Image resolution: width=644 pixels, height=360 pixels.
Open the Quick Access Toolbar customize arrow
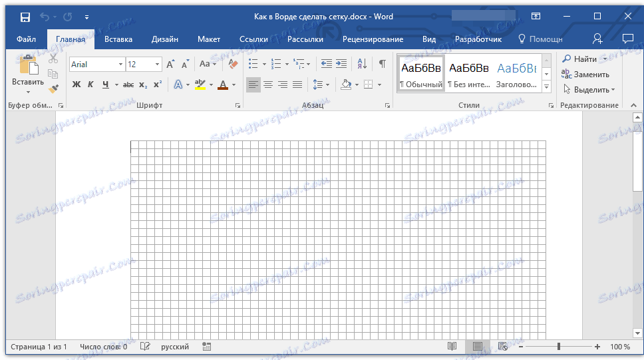pos(86,17)
